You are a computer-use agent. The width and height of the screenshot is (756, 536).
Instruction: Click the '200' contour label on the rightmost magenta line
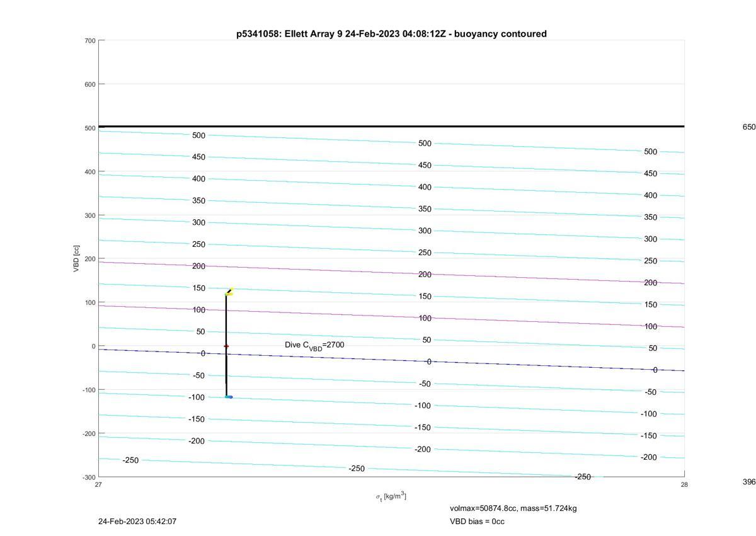coord(651,283)
